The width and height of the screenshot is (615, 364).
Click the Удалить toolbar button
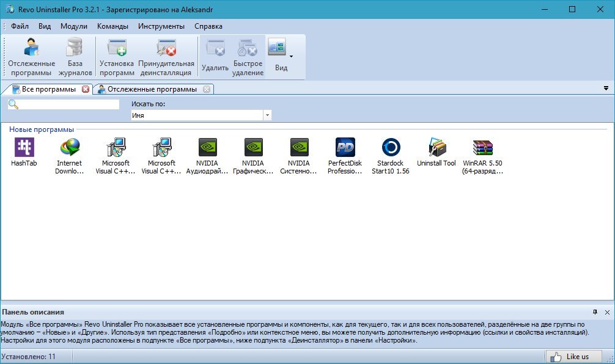pyautogui.click(x=215, y=57)
